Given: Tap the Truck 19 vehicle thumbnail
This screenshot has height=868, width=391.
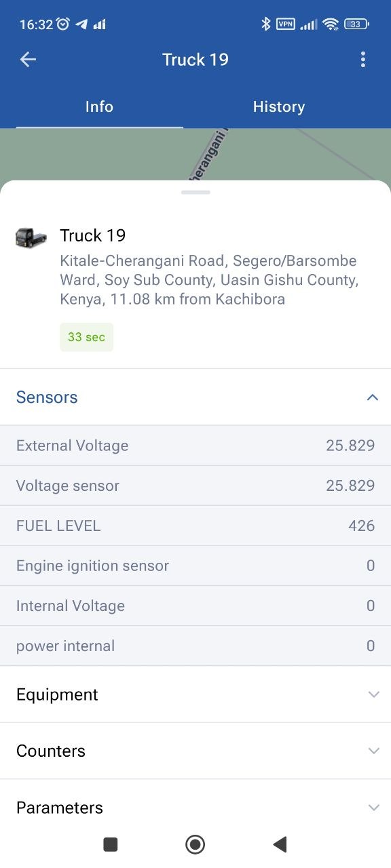Looking at the screenshot, I should [x=31, y=238].
